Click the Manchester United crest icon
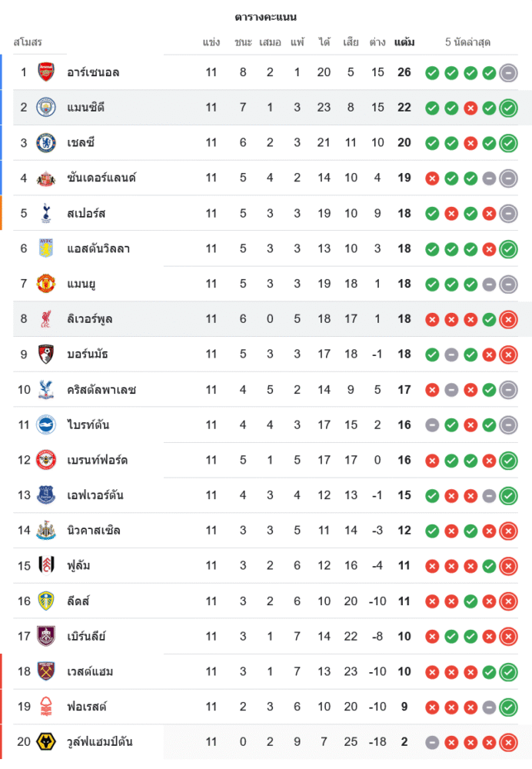The width and height of the screenshot is (532, 769). pos(46,284)
